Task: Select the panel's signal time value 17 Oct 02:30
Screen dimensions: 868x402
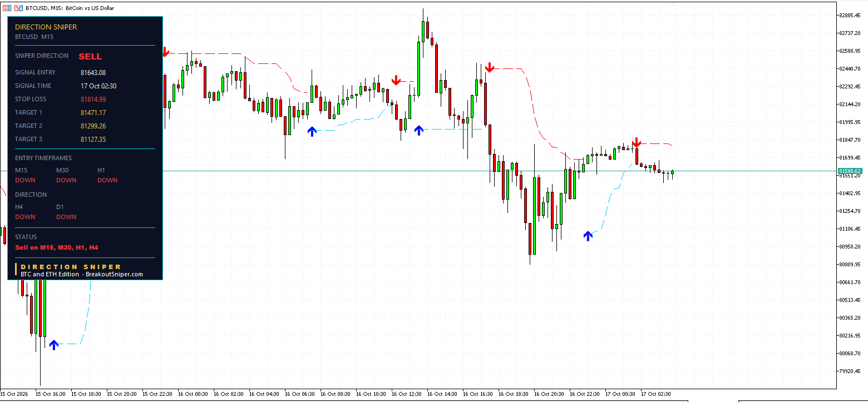Action: (x=98, y=86)
